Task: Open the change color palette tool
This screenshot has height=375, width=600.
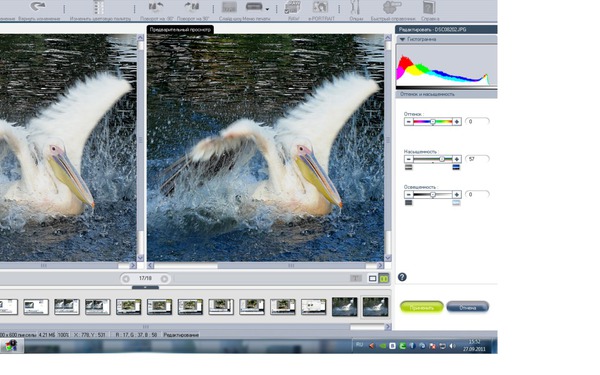Action: (x=99, y=7)
